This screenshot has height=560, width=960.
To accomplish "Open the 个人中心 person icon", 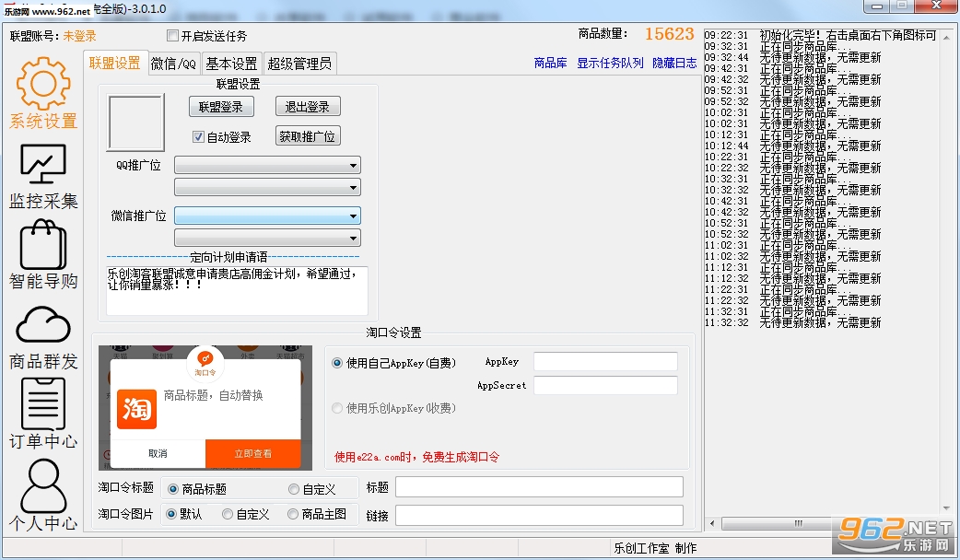I will point(43,486).
